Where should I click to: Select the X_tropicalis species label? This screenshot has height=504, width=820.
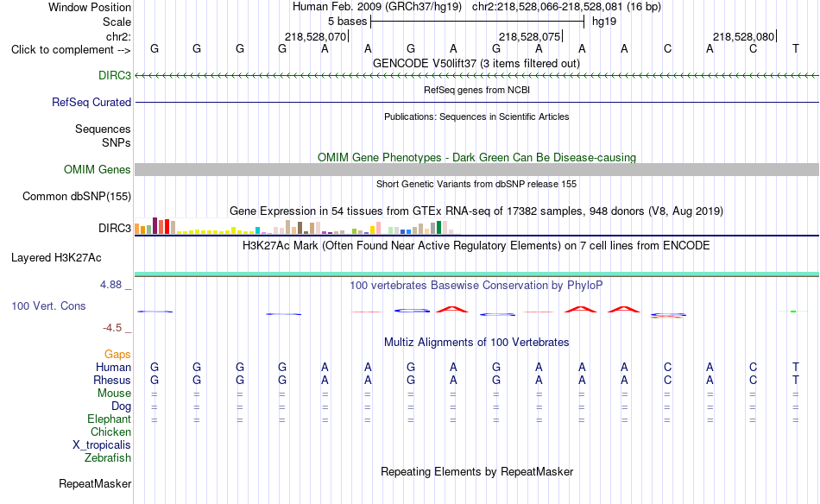[x=102, y=444]
